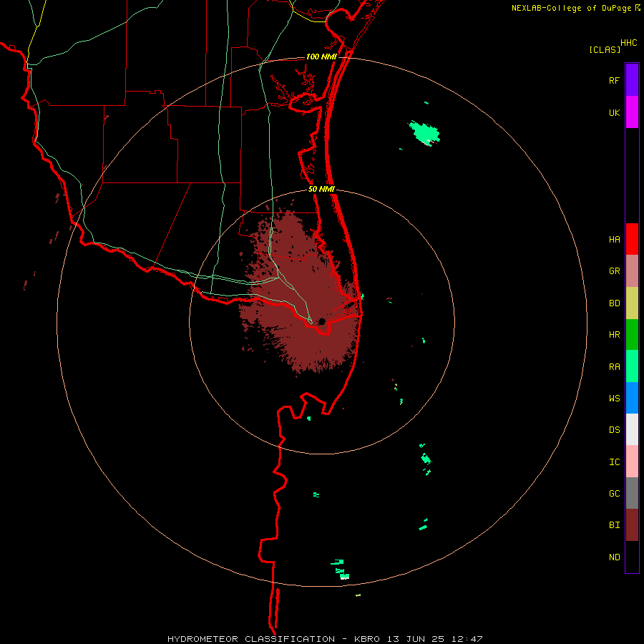Viewport: 644px width, 644px height.
Task: Click the HR legend label
Action: pos(614,335)
